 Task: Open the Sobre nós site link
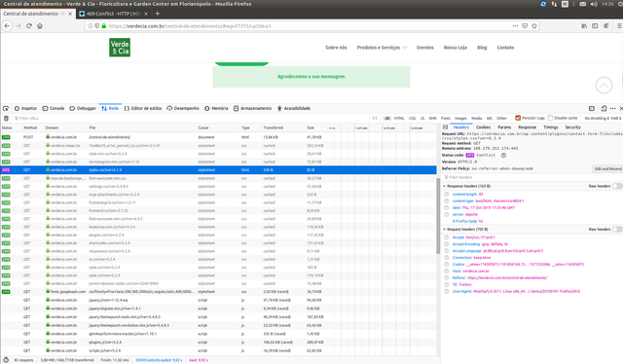[336, 48]
